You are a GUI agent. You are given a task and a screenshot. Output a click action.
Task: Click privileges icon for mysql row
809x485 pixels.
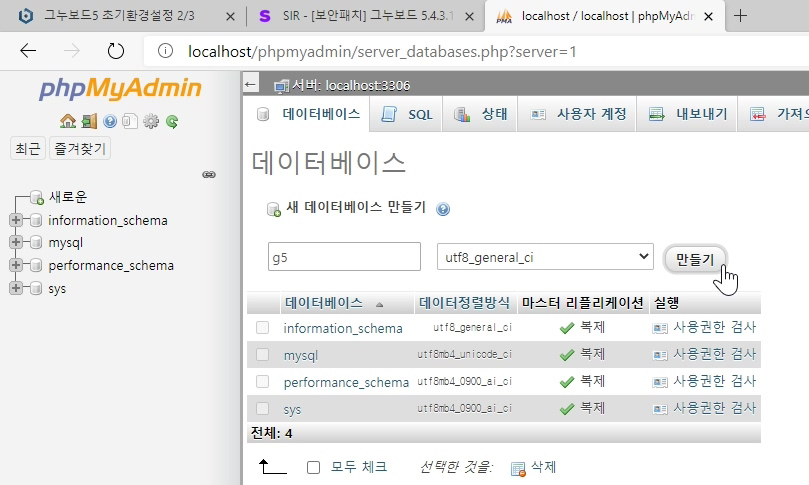click(660, 355)
